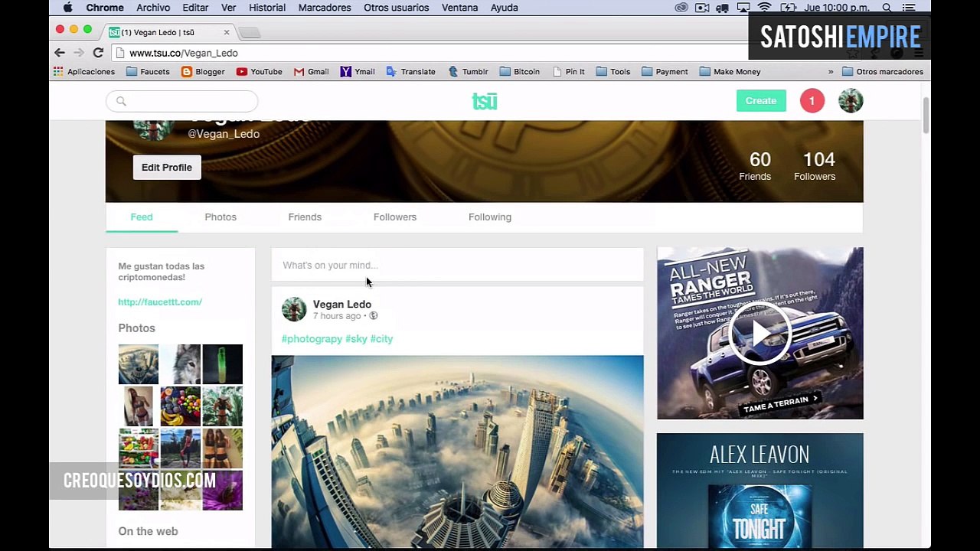Open a new browser tab
Image resolution: width=980 pixels, height=551 pixels.
pos(250,32)
